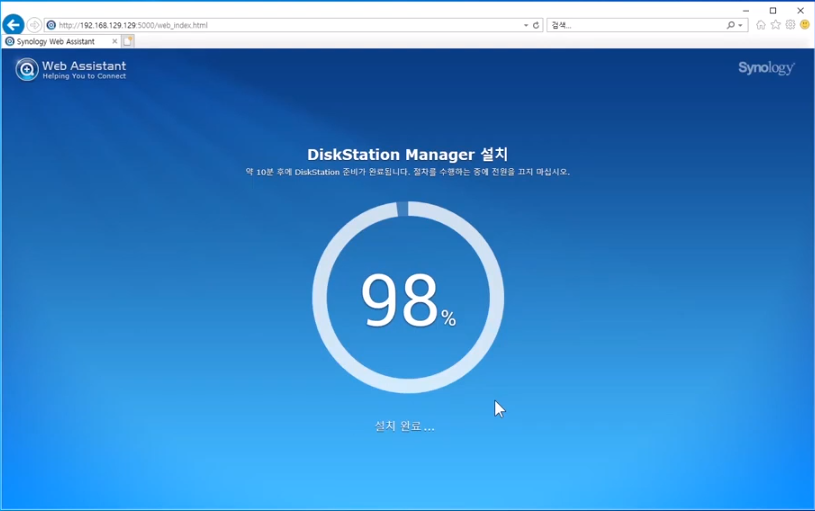Open the search provider dropdown arrow

(740, 25)
